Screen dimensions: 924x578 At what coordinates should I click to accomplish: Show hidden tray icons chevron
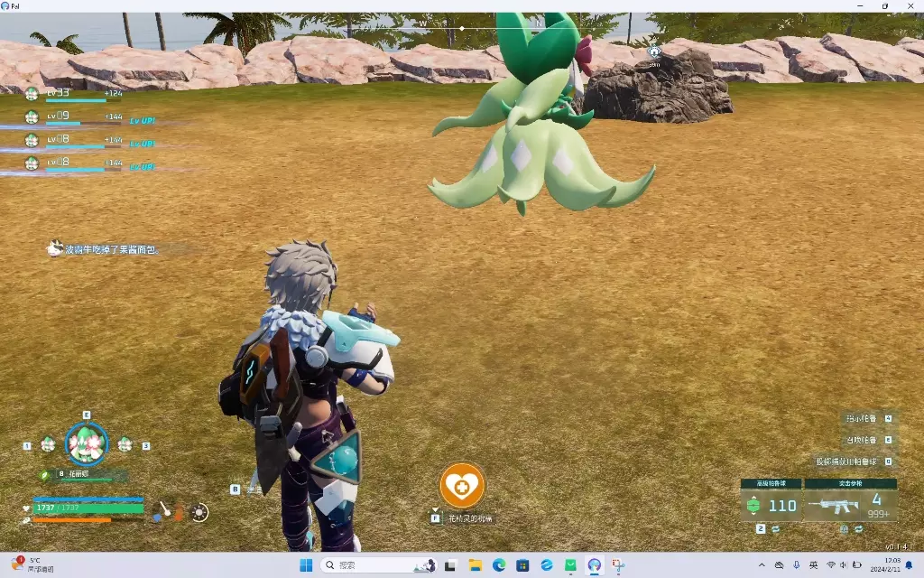[x=762, y=565]
